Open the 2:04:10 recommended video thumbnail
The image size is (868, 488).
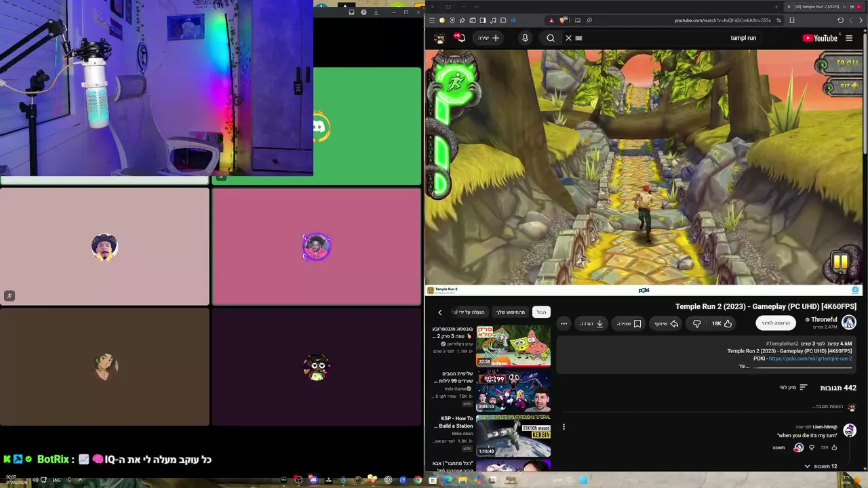pyautogui.click(x=513, y=391)
